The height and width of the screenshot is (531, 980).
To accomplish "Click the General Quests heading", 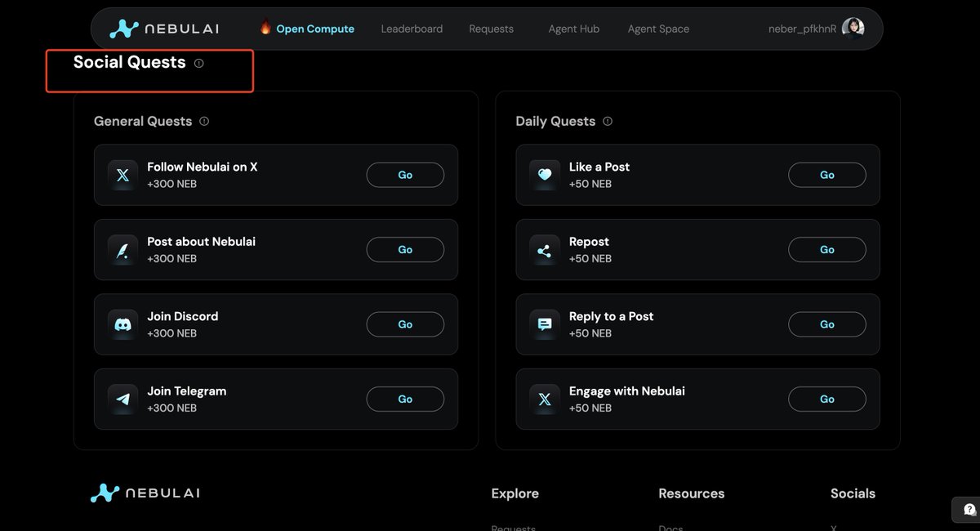I will pos(143,121).
